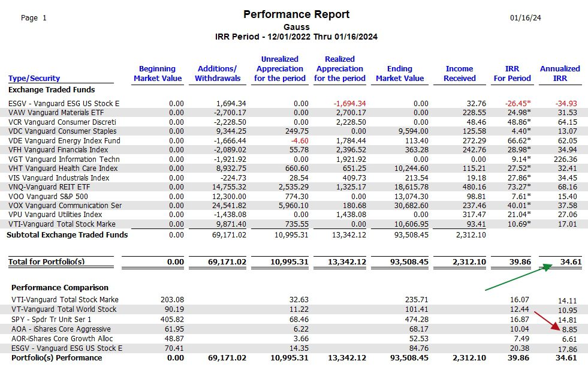This screenshot has width=588, height=367.
Task: Select the VPU Vanguard Utilities Index row
Action: [294, 215]
